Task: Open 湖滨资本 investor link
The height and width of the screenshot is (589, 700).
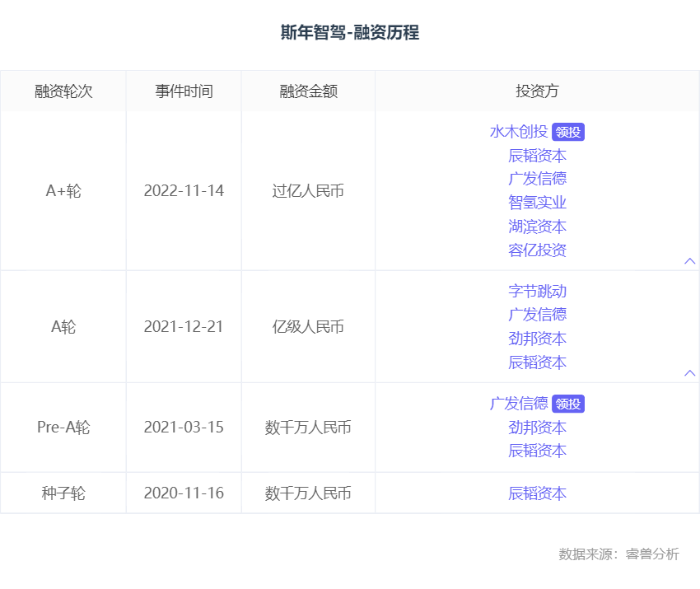Action: pyautogui.click(x=537, y=227)
